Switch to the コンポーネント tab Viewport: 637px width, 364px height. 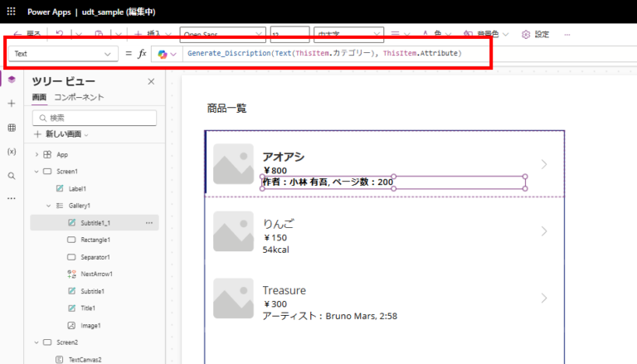click(x=79, y=98)
